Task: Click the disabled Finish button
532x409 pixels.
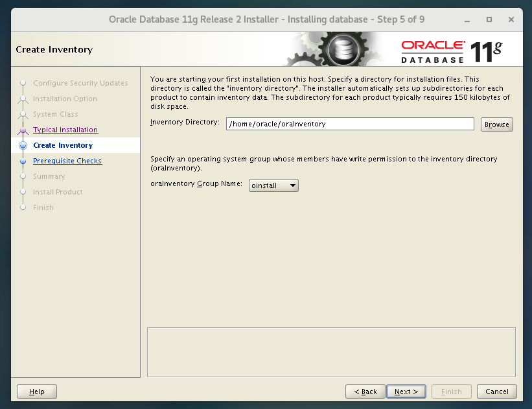Action: [x=451, y=391]
